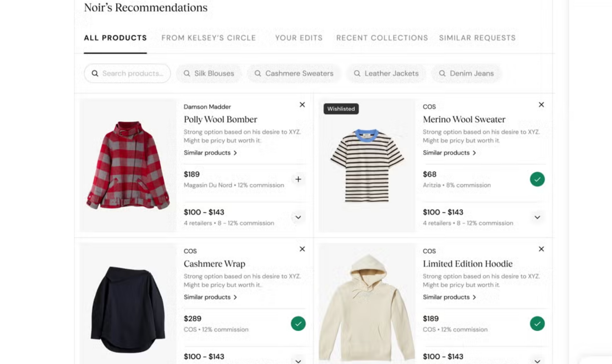
Task: View Similar products for Polly Wool Bomber
Action: click(x=210, y=153)
